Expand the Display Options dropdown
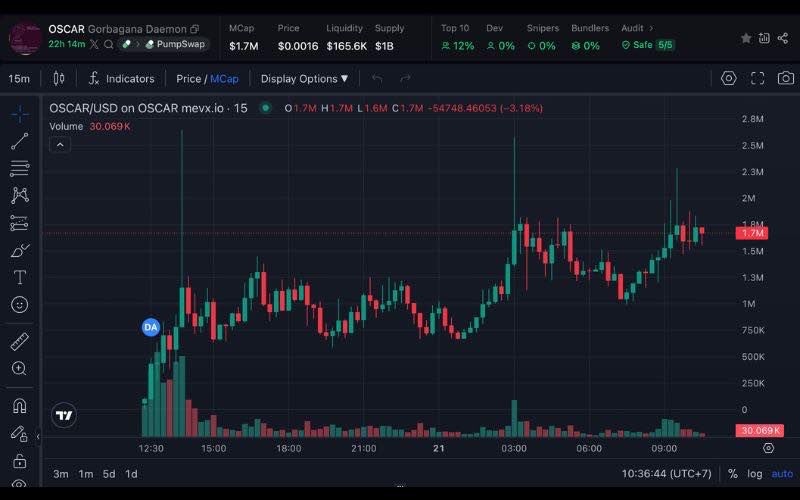 [304, 79]
